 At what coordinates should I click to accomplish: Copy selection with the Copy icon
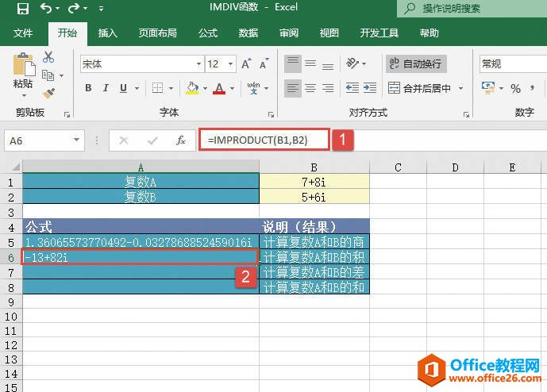point(48,75)
